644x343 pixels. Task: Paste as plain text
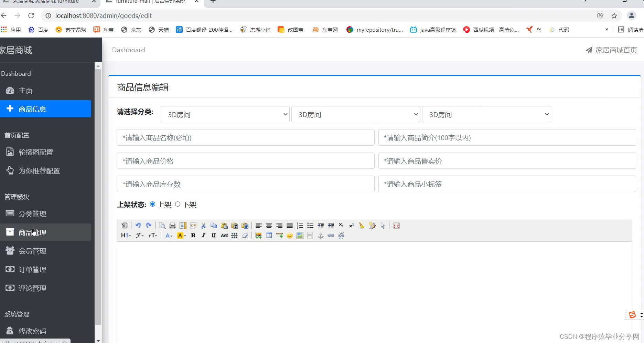235,226
